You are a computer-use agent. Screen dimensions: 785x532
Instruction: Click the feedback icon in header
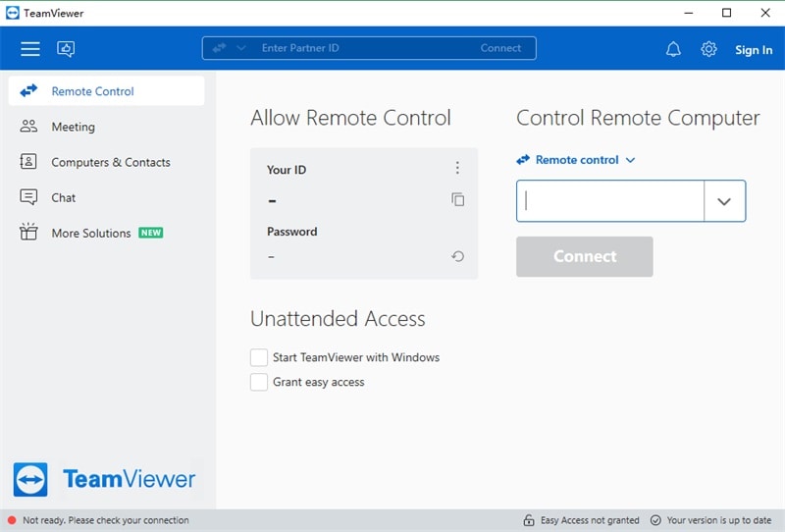[x=66, y=49]
